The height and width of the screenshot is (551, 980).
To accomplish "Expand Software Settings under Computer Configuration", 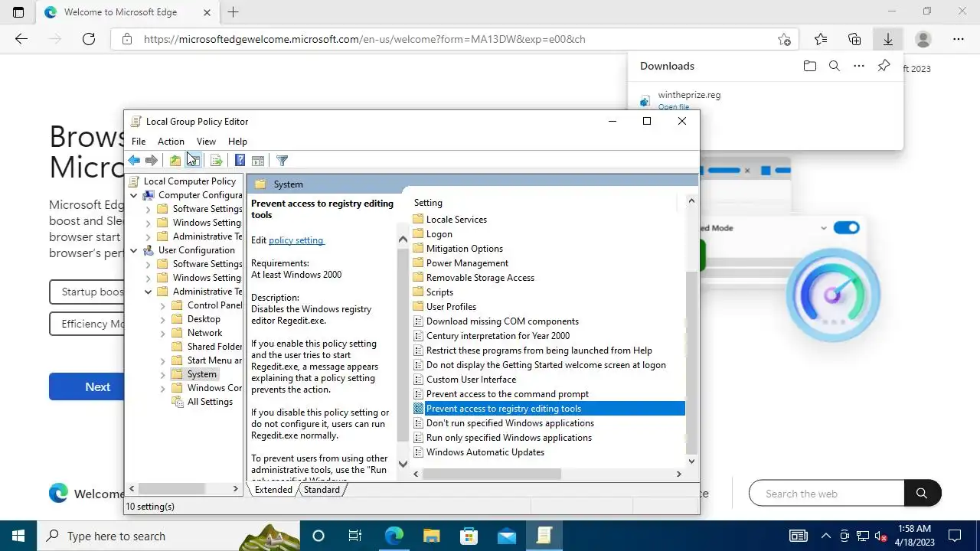I will (149, 209).
